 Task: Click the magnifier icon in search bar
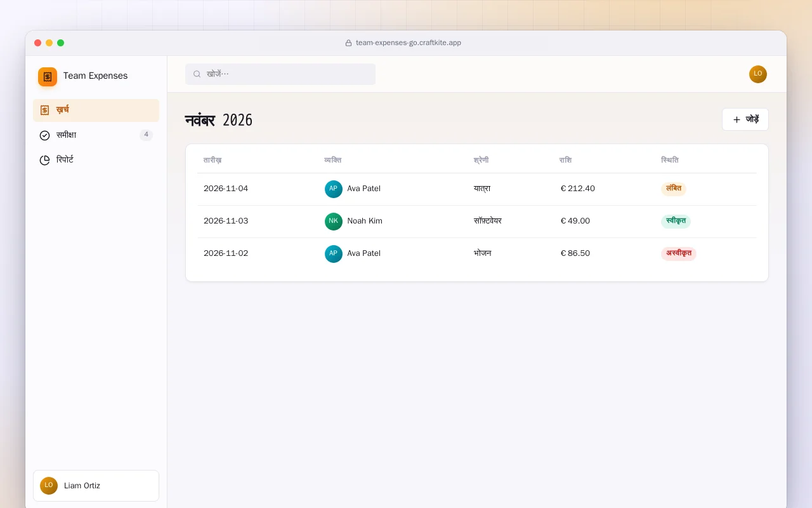point(197,74)
